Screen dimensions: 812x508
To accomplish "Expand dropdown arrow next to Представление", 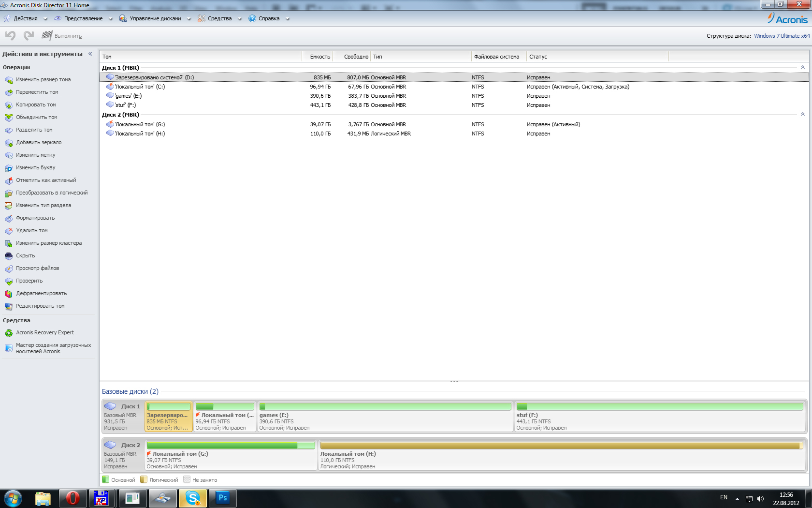I will point(110,19).
